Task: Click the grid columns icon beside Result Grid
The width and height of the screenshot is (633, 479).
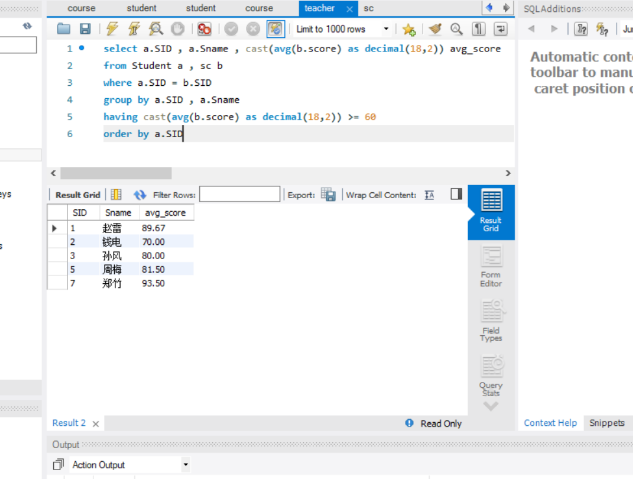Action: click(x=116, y=195)
